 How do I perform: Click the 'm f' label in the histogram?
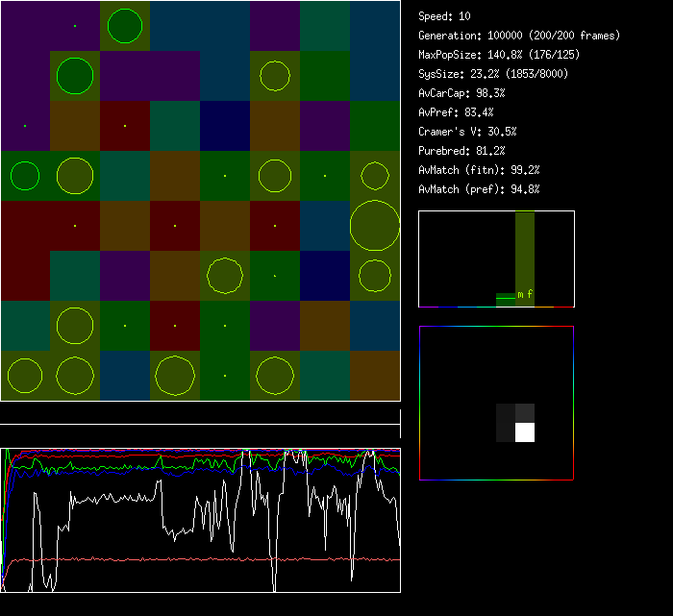pyautogui.click(x=525, y=294)
